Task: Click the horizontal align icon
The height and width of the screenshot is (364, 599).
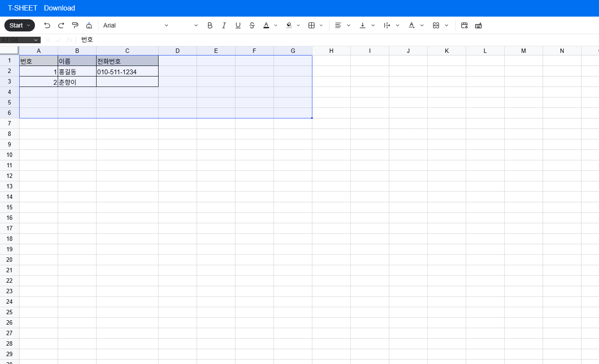Action: pos(338,25)
